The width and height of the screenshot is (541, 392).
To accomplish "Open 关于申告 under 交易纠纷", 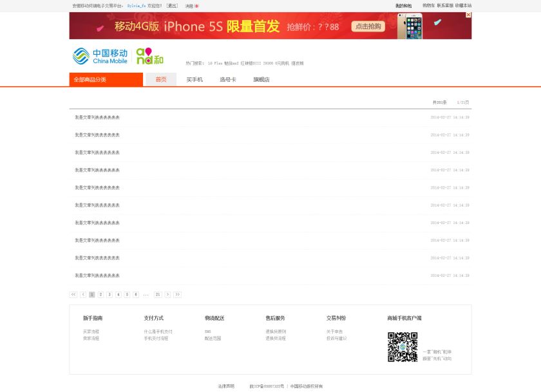I will (x=335, y=331).
